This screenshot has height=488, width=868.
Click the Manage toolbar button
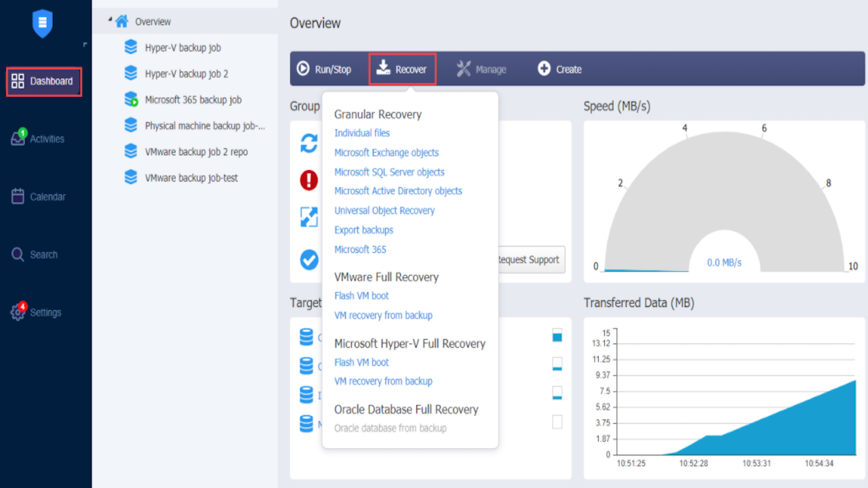click(x=481, y=69)
